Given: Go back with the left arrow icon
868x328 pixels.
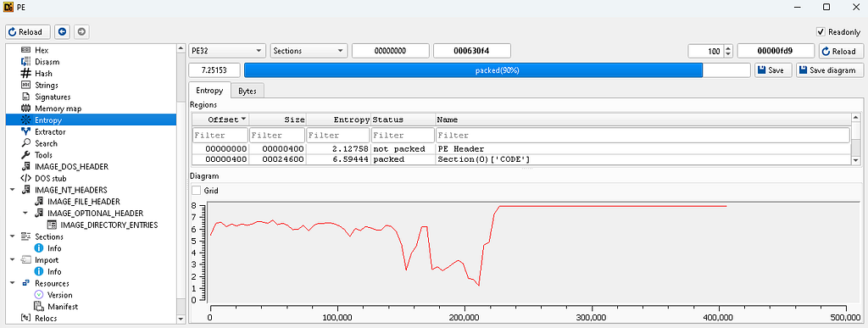Looking at the screenshot, I should pos(63,32).
